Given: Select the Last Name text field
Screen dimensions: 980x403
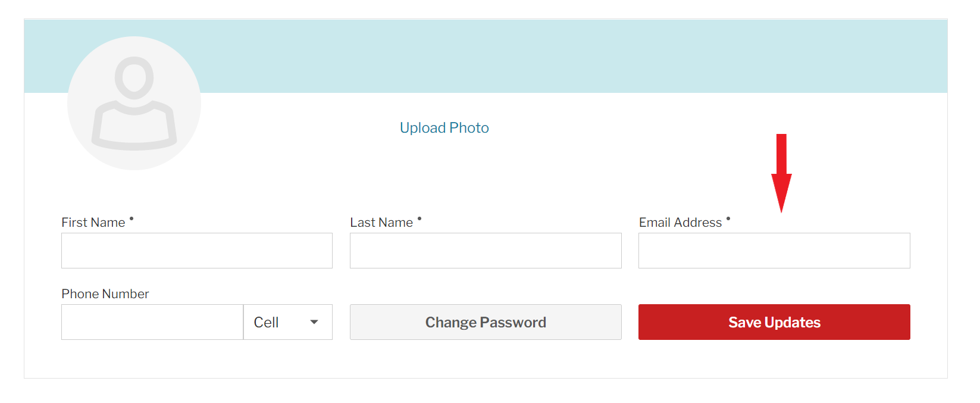Looking at the screenshot, I should pyautogui.click(x=486, y=251).
